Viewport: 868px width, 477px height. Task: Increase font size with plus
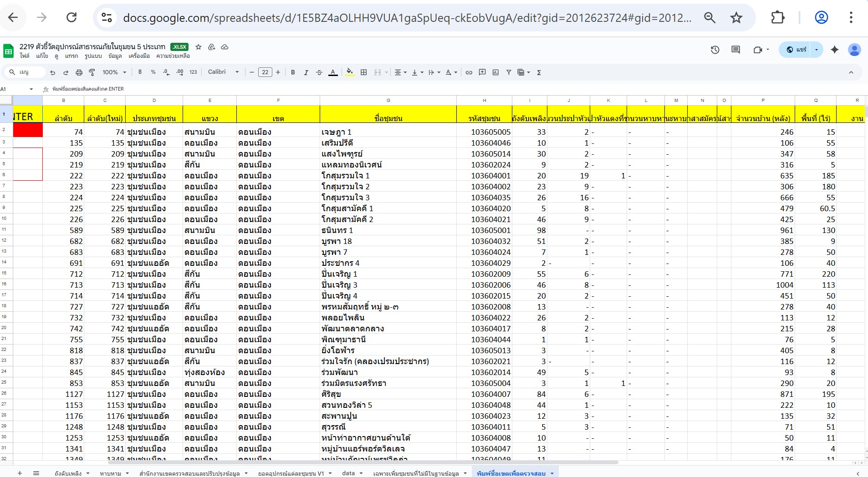click(278, 72)
